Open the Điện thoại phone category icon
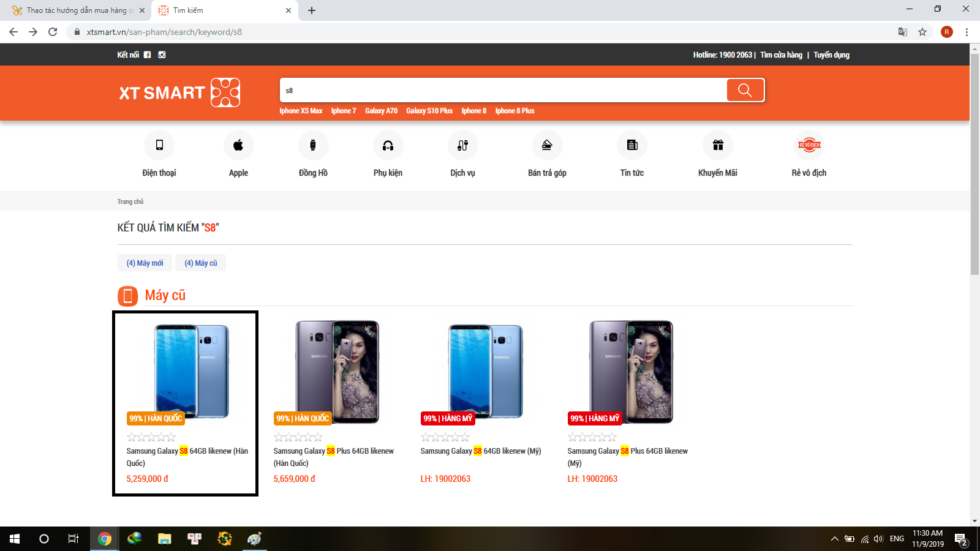Viewport: 980px width, 551px height. [159, 145]
